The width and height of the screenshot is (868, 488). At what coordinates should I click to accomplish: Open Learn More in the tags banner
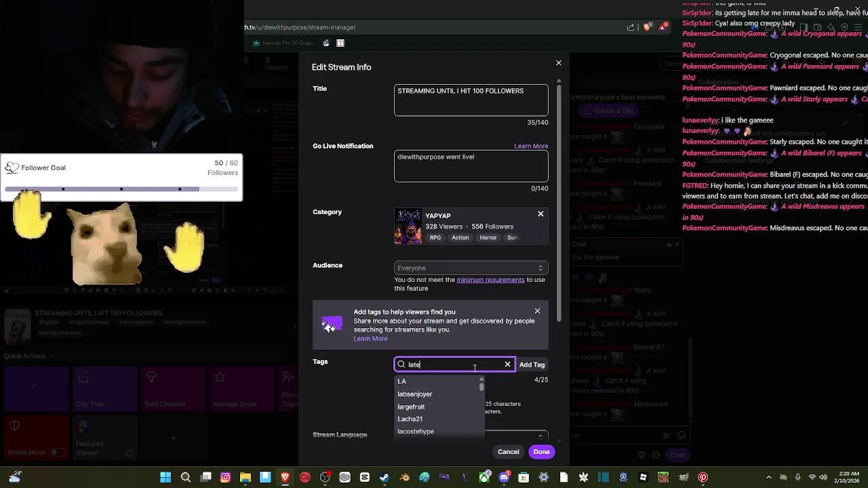(x=370, y=338)
